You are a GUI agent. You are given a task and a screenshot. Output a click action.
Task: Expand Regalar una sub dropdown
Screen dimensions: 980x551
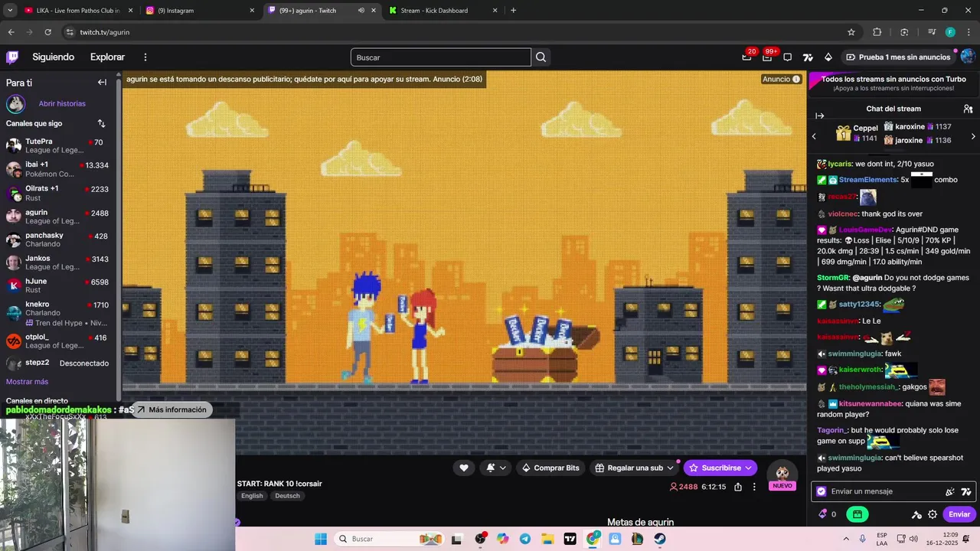click(x=670, y=468)
